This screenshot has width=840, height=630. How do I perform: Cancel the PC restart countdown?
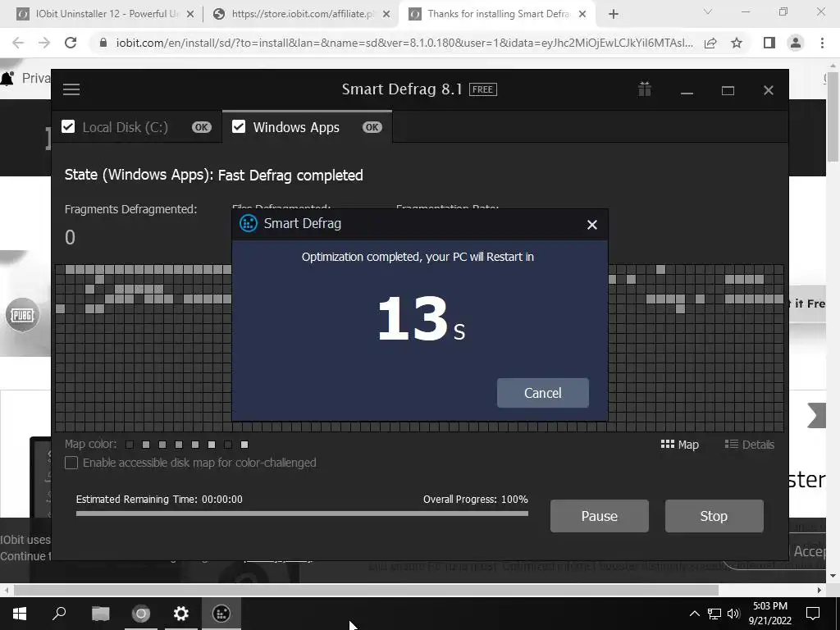click(543, 393)
